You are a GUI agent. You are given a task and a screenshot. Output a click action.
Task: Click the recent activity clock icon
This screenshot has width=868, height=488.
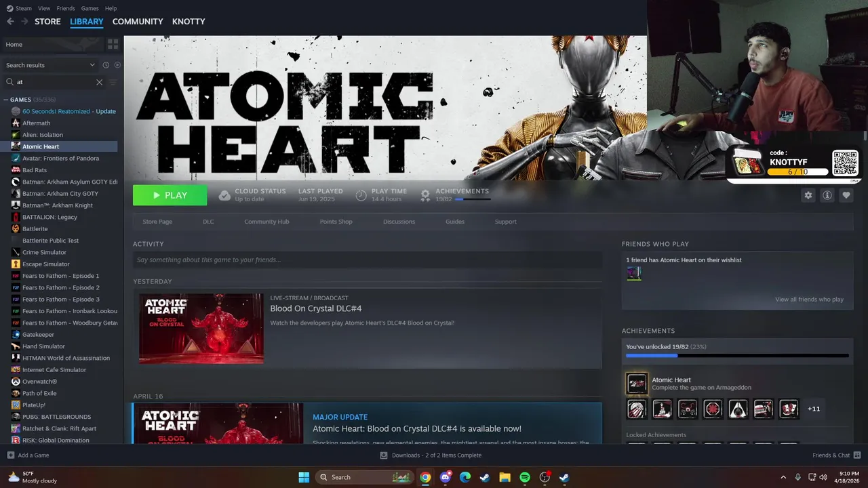tap(106, 65)
